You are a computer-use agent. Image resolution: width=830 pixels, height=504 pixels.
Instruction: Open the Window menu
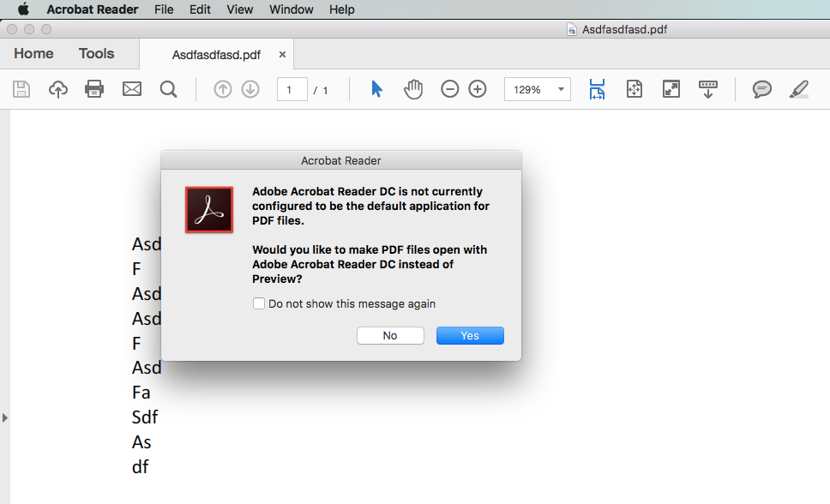click(x=292, y=9)
